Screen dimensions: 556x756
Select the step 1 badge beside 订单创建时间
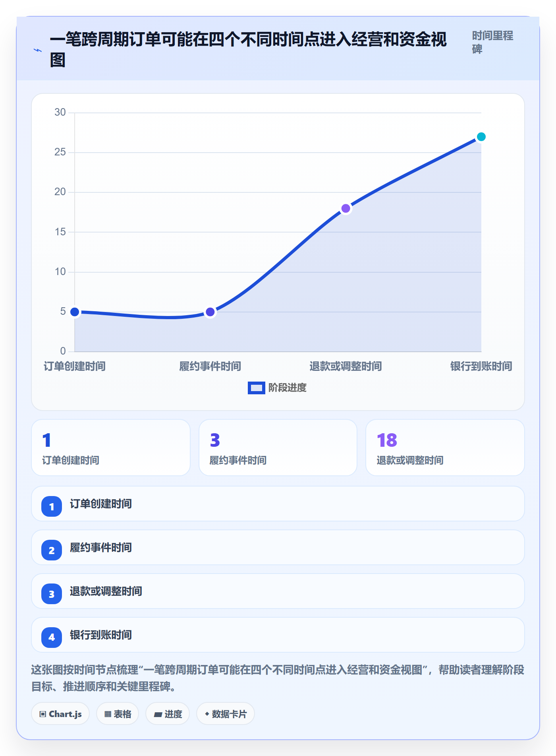52,506
